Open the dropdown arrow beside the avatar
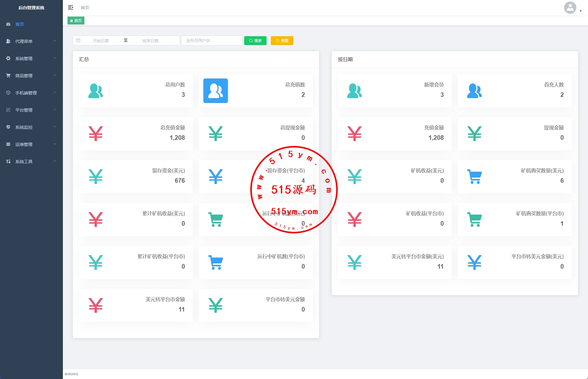 click(581, 11)
